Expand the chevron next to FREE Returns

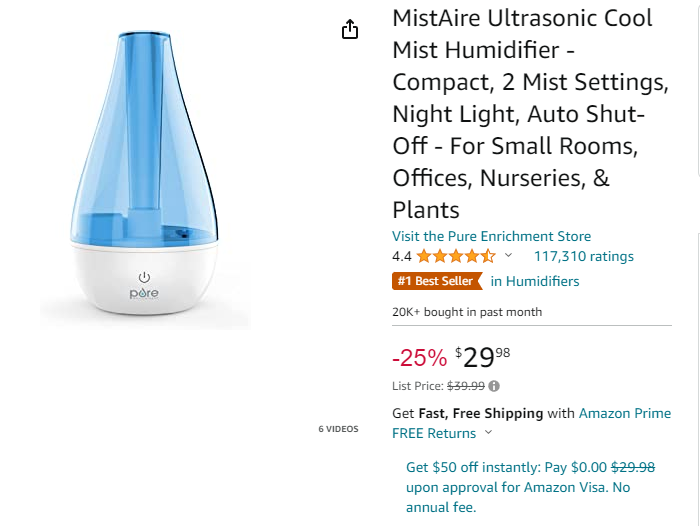coord(488,433)
